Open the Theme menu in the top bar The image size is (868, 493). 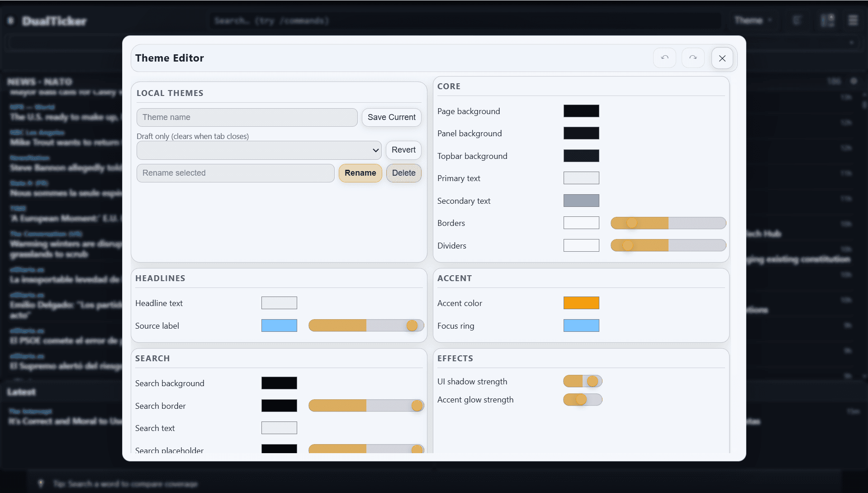point(752,20)
